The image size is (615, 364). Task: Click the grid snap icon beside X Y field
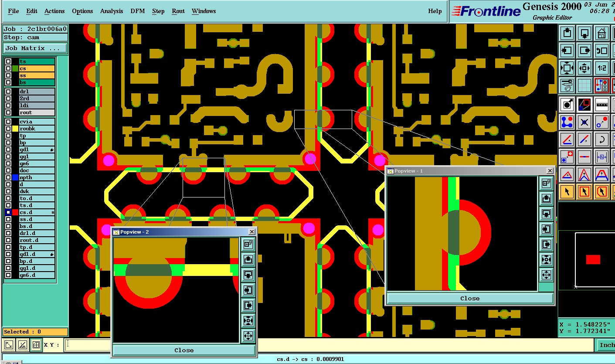click(x=36, y=345)
